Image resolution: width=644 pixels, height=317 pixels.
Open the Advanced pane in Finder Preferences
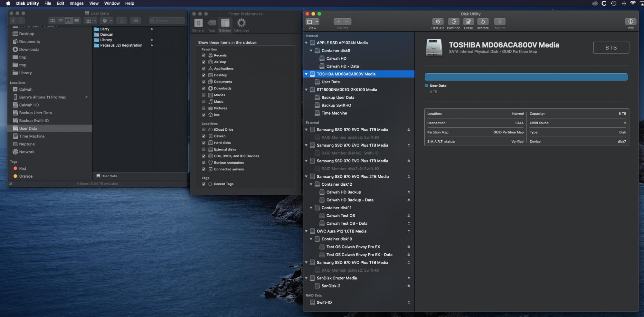(241, 25)
